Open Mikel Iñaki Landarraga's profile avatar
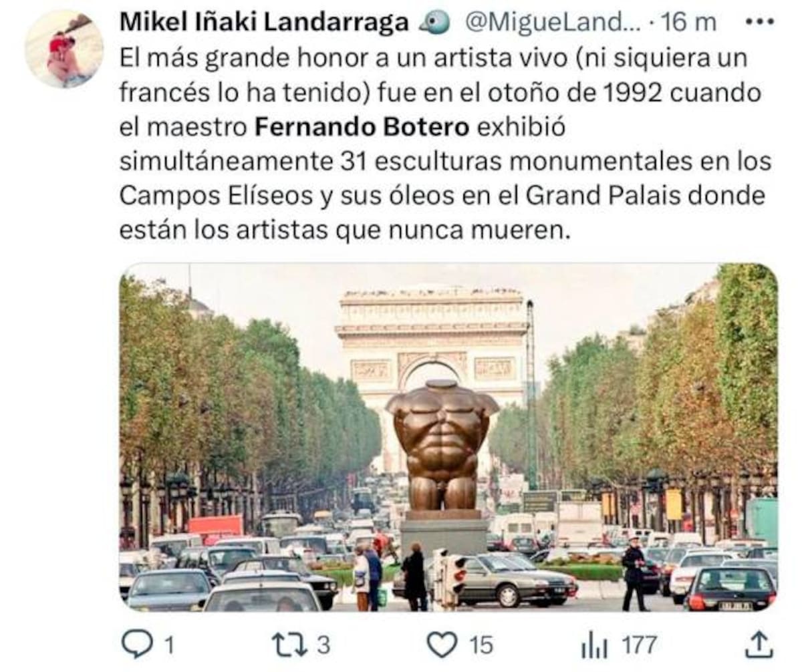This screenshot has width=802, height=672. pyautogui.click(x=64, y=48)
